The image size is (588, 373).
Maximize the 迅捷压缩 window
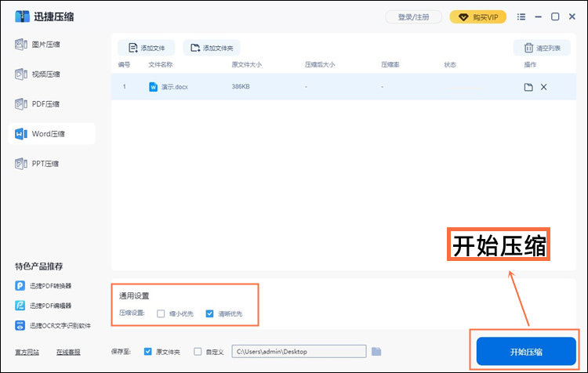555,17
